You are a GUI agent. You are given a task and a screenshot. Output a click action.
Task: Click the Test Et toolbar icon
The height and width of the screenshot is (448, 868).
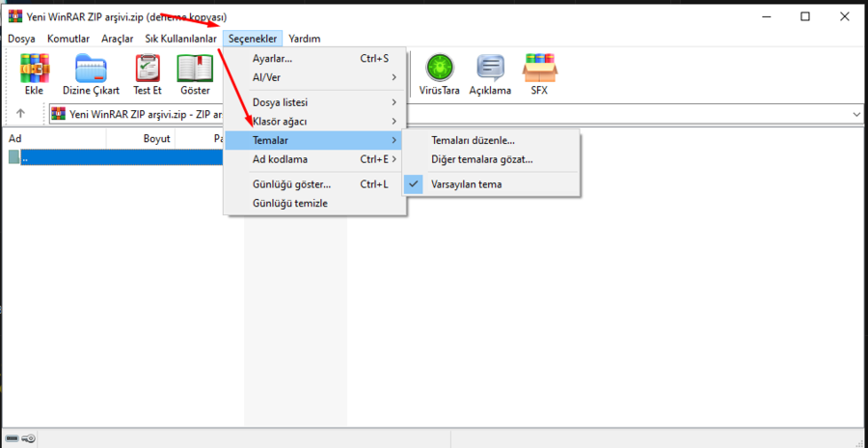[x=148, y=69]
